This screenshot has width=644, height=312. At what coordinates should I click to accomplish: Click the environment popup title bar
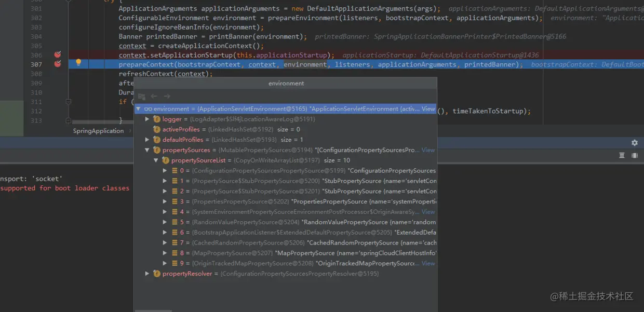pyautogui.click(x=286, y=83)
